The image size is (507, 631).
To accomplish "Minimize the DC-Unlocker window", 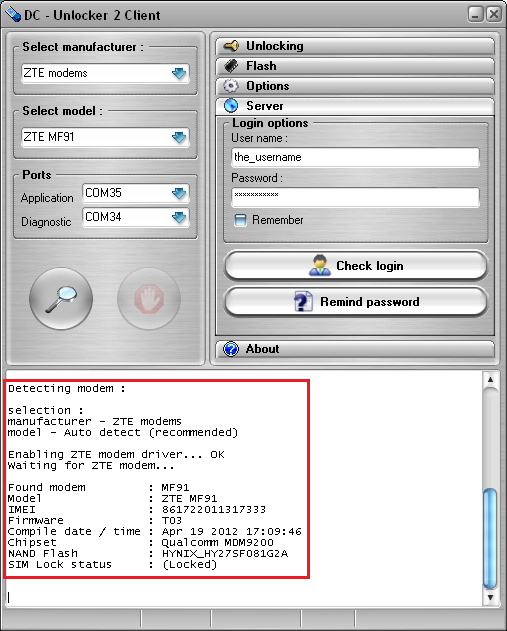I will pyautogui.click(x=476, y=15).
